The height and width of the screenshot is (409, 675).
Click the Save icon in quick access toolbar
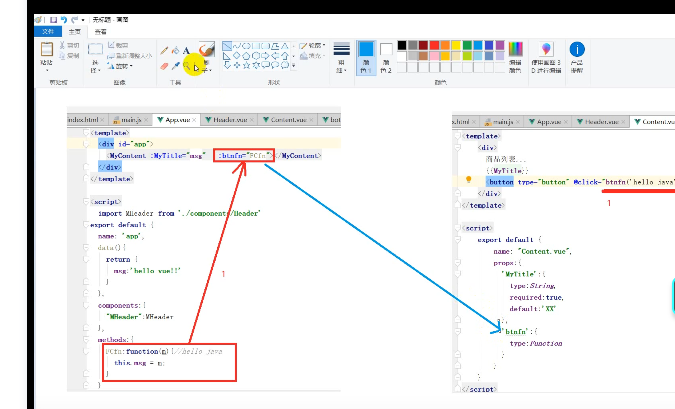tap(53, 20)
